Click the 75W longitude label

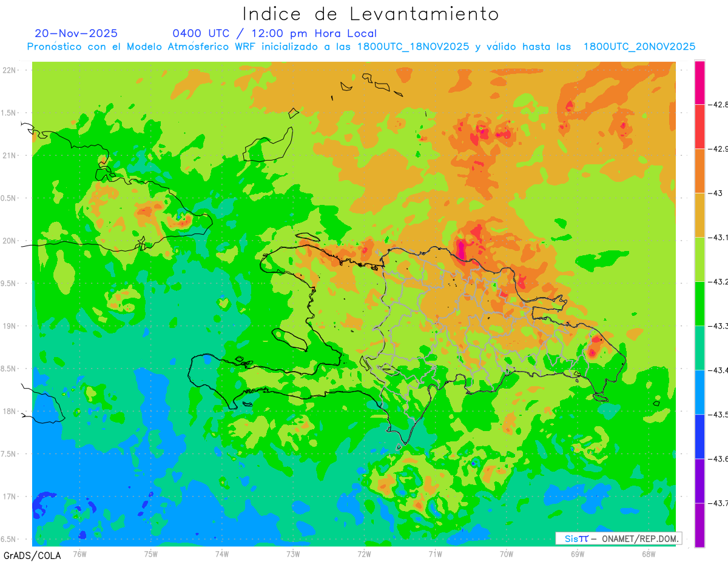pos(151,554)
